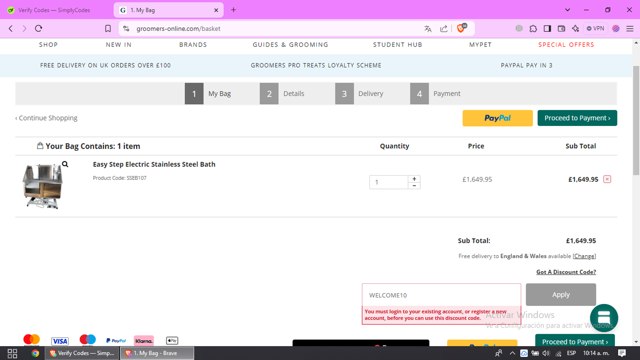Click the page vertical scrollbar

click(636, 120)
